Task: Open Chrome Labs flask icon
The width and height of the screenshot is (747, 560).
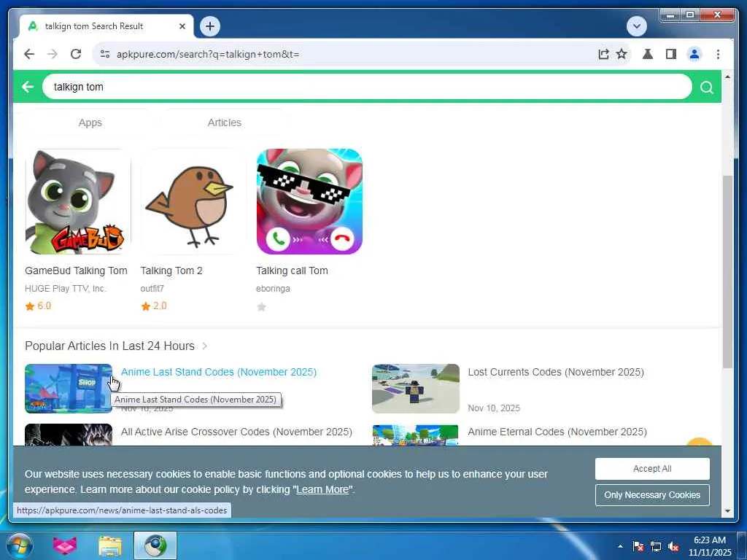Action: pyautogui.click(x=648, y=54)
